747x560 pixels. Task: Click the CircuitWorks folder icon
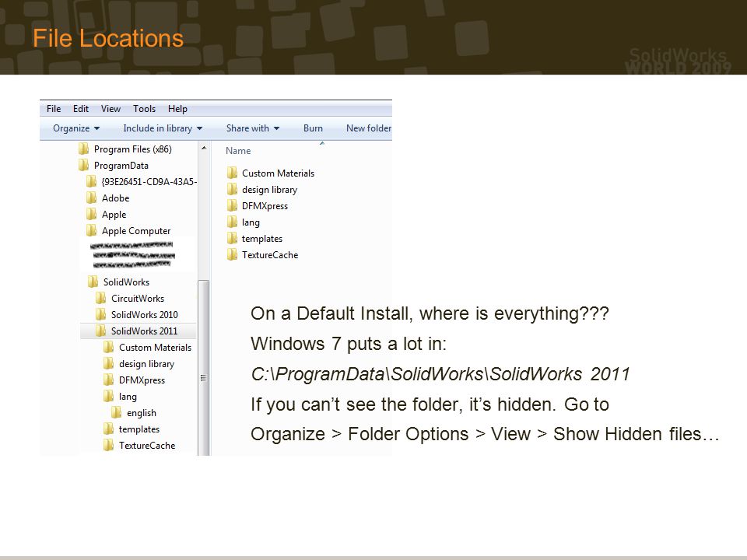click(100, 298)
